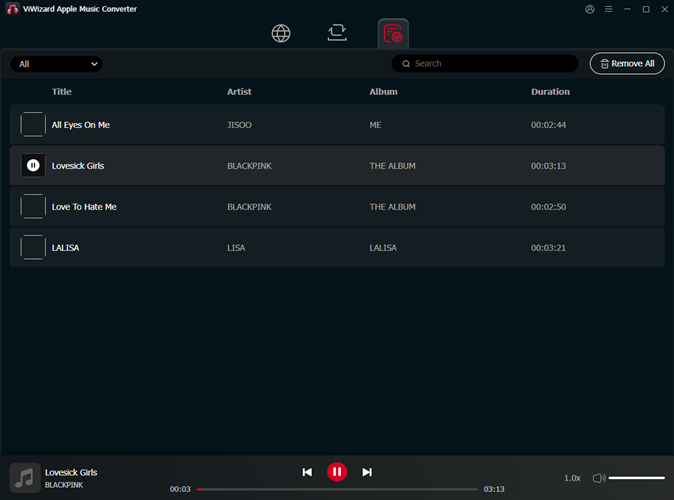
Task: Pause Lovesick Girls from its row thumbnail
Action: click(x=33, y=166)
